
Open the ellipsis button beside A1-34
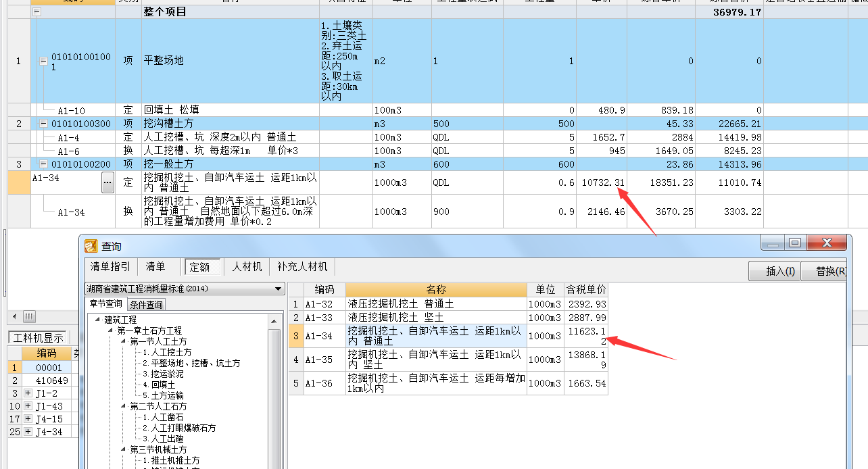pyautogui.click(x=107, y=182)
